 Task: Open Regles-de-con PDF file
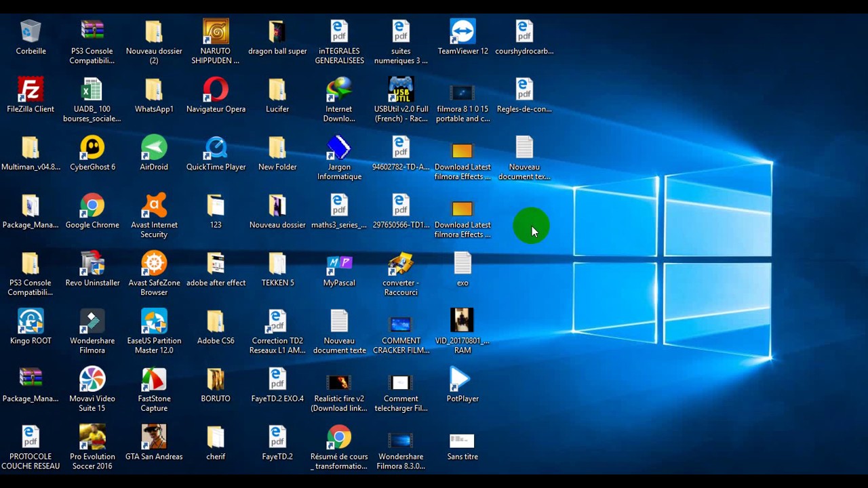[x=524, y=89]
